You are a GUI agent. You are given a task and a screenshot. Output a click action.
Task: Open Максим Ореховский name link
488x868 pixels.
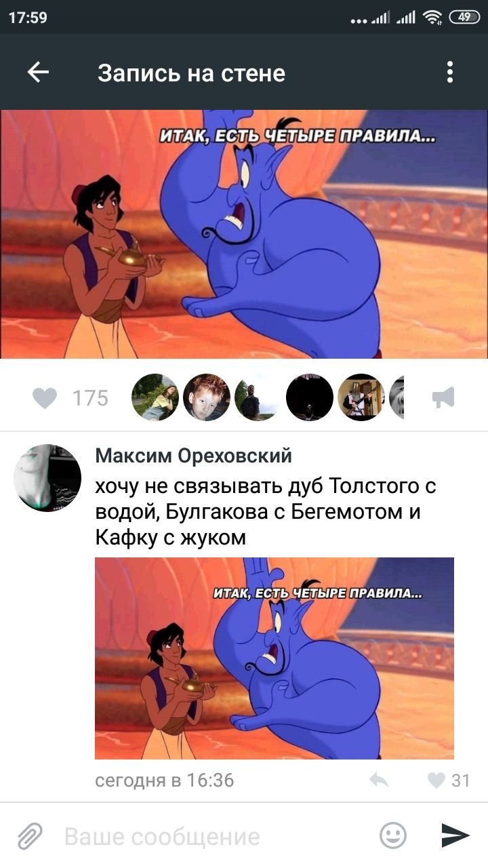194,456
